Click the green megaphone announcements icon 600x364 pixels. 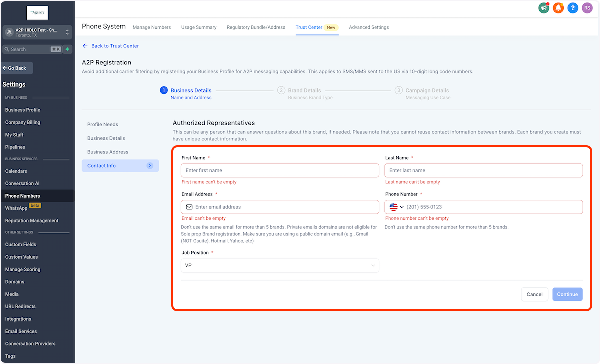[543, 8]
